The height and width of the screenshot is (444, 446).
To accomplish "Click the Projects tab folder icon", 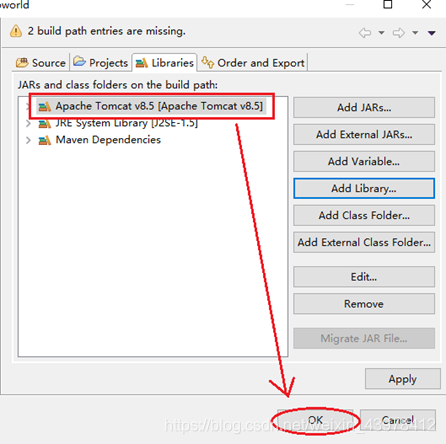I will point(79,62).
